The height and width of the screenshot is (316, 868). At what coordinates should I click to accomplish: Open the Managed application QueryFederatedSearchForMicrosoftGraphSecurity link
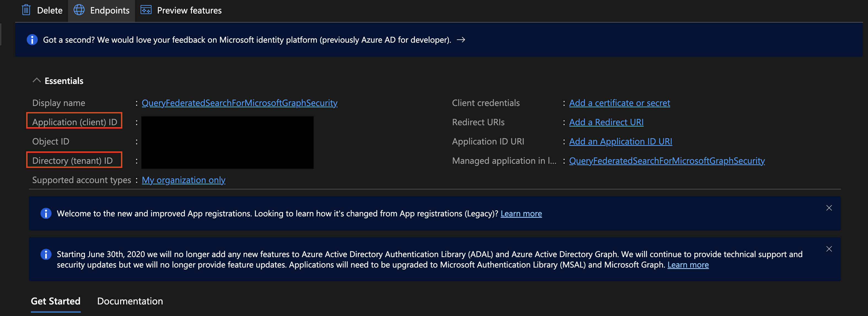[x=667, y=161]
